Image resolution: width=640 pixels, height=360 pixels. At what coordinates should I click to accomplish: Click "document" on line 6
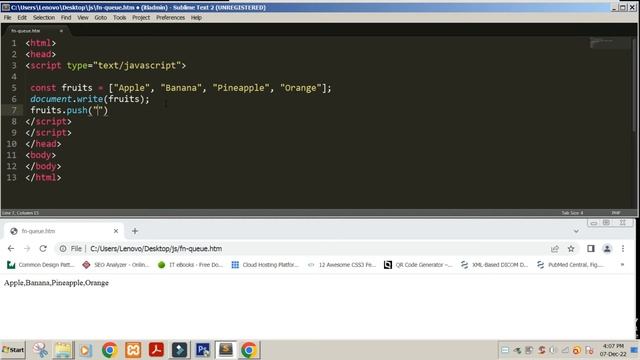coord(51,99)
